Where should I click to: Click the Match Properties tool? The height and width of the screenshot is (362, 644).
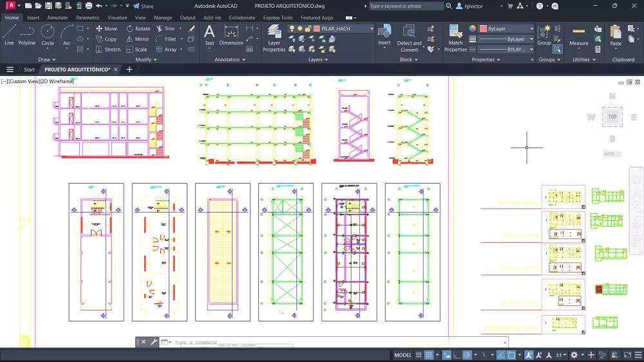pyautogui.click(x=455, y=38)
